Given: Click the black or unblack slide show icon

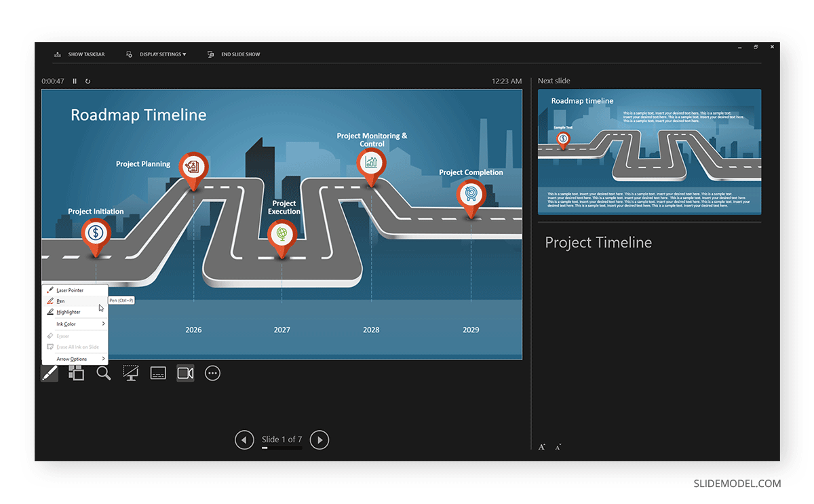Looking at the screenshot, I should coord(131,373).
